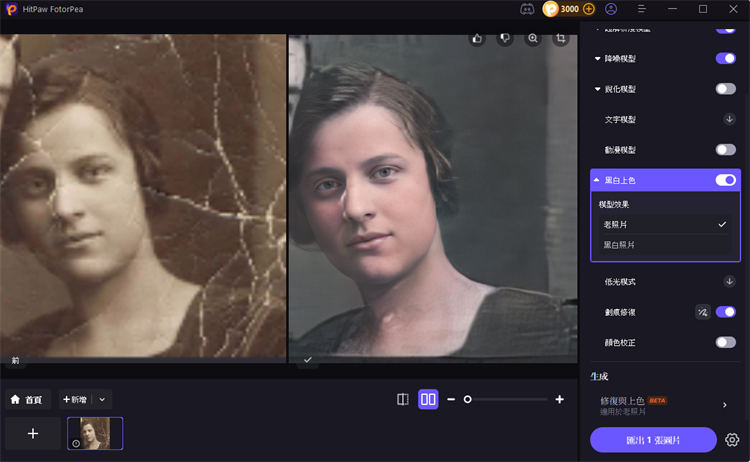Enable the 顏色校正 switch

(726, 342)
